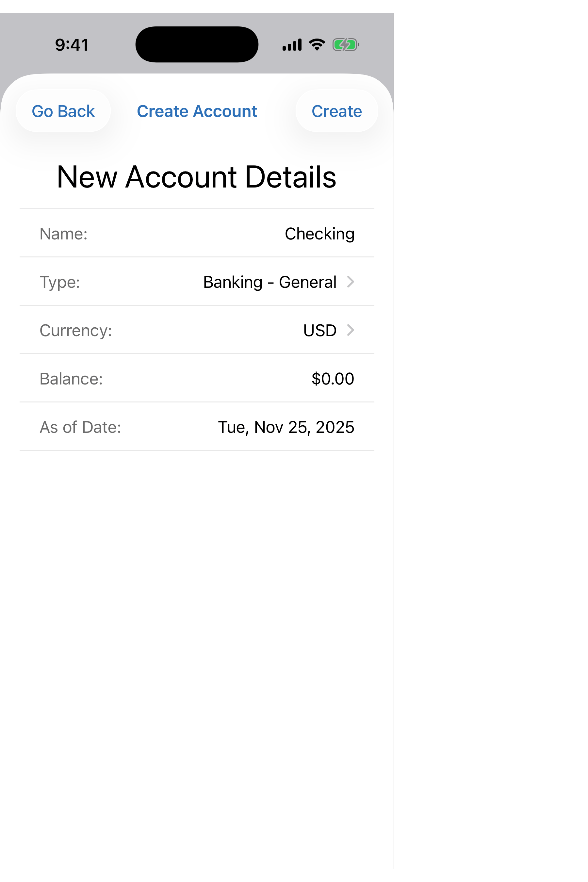Tap the New Account Details heading
This screenshot has height=882, width=588.
pyautogui.click(x=197, y=177)
